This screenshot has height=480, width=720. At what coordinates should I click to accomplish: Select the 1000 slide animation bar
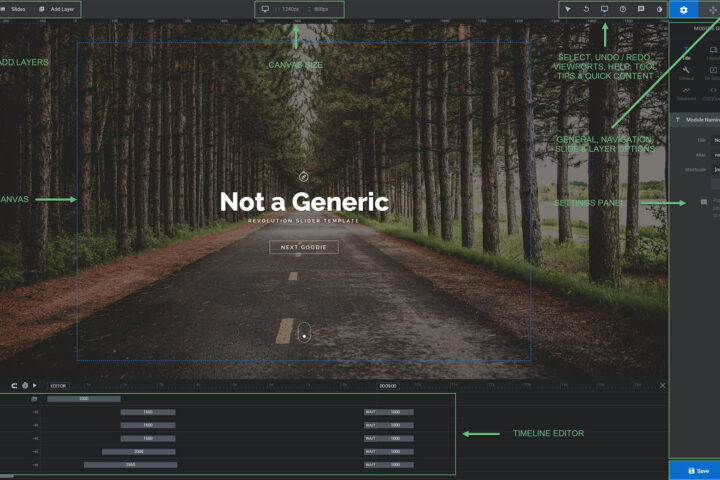[84, 399]
